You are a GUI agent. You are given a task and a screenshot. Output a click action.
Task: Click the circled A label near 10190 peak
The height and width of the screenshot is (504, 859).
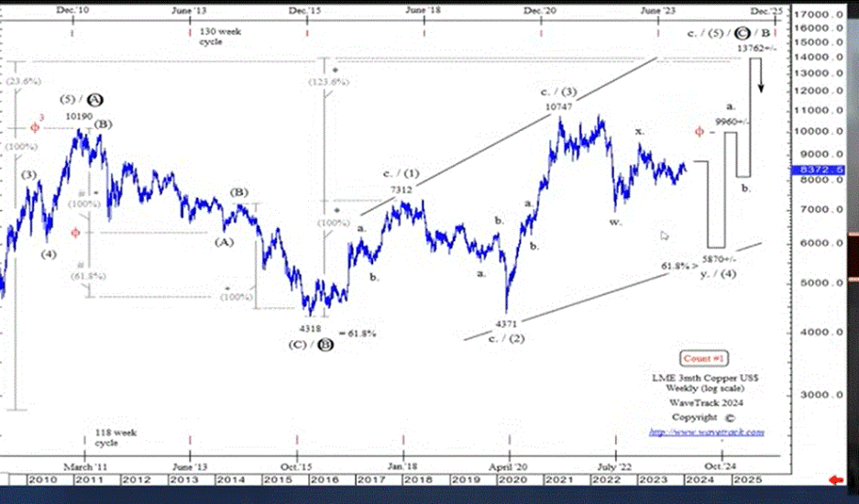pos(96,99)
